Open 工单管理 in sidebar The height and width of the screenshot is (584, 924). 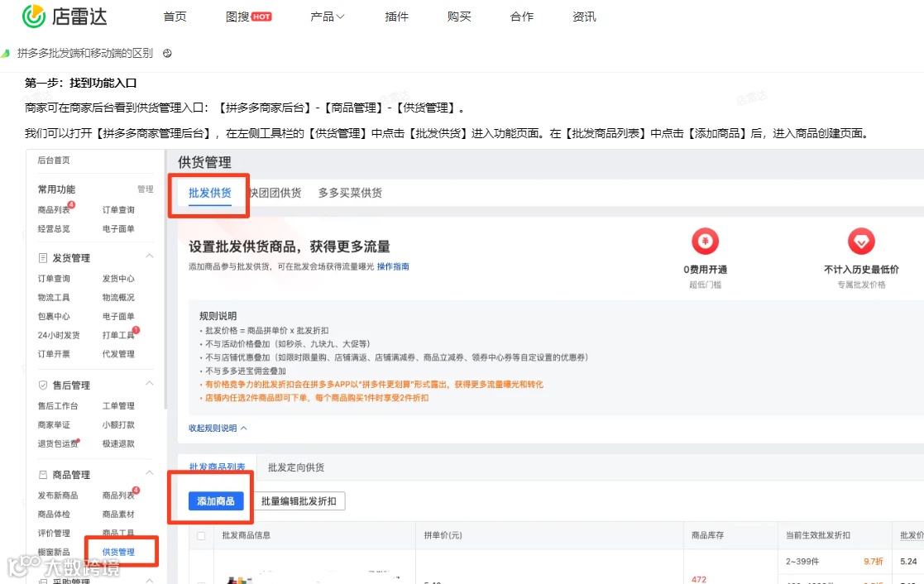tap(118, 405)
